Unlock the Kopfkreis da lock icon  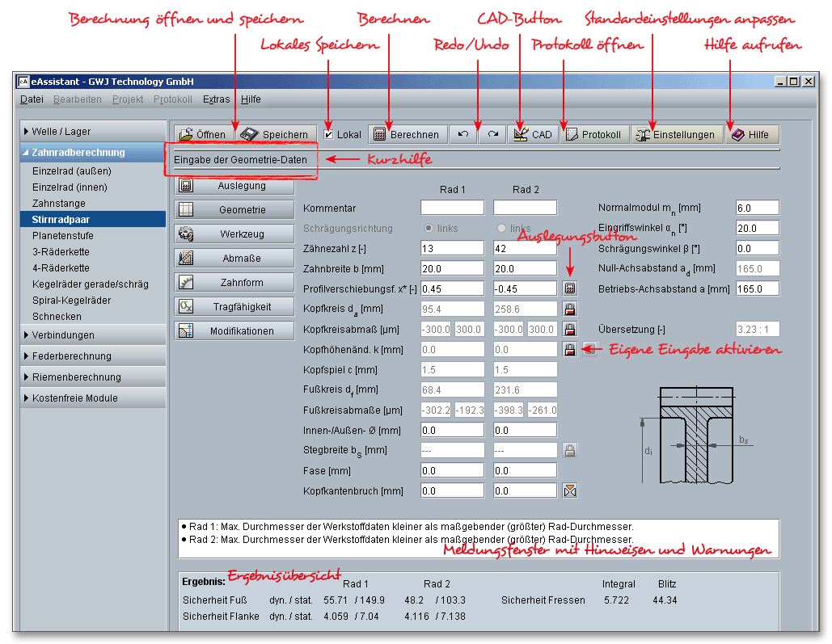click(x=570, y=309)
